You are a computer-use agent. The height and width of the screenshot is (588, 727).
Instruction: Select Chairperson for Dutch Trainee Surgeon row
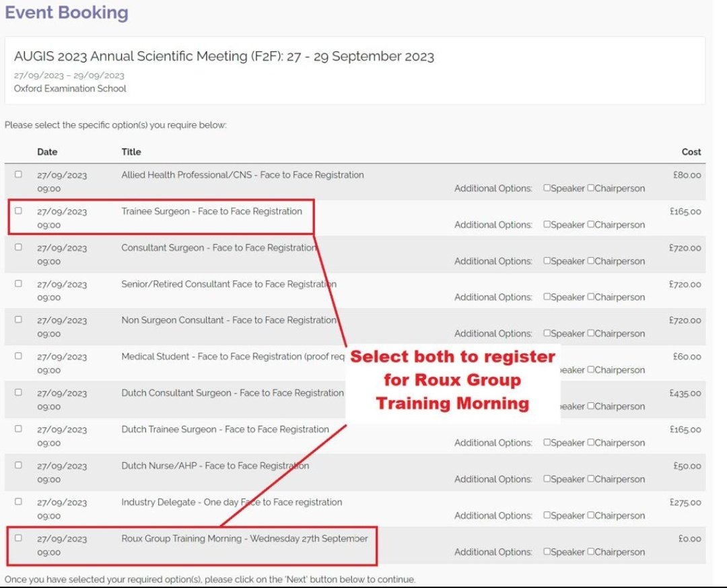click(x=590, y=443)
